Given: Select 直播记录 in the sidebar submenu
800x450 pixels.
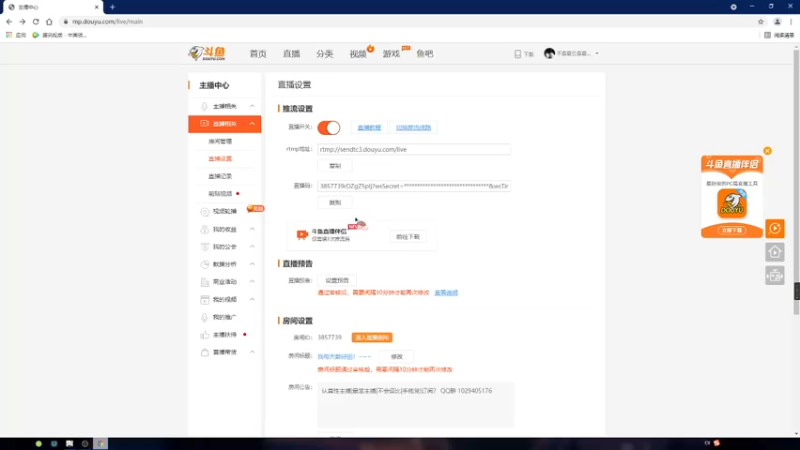Looking at the screenshot, I should (220, 176).
